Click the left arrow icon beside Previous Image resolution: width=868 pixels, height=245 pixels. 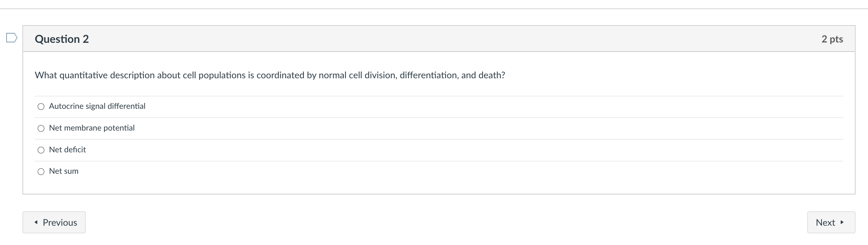(36, 222)
